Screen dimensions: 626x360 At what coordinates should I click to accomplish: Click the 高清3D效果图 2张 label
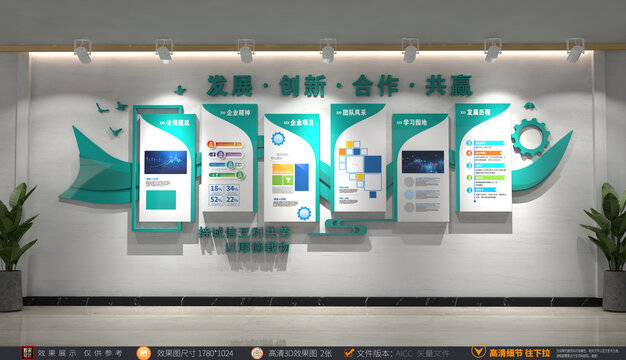click(x=299, y=354)
